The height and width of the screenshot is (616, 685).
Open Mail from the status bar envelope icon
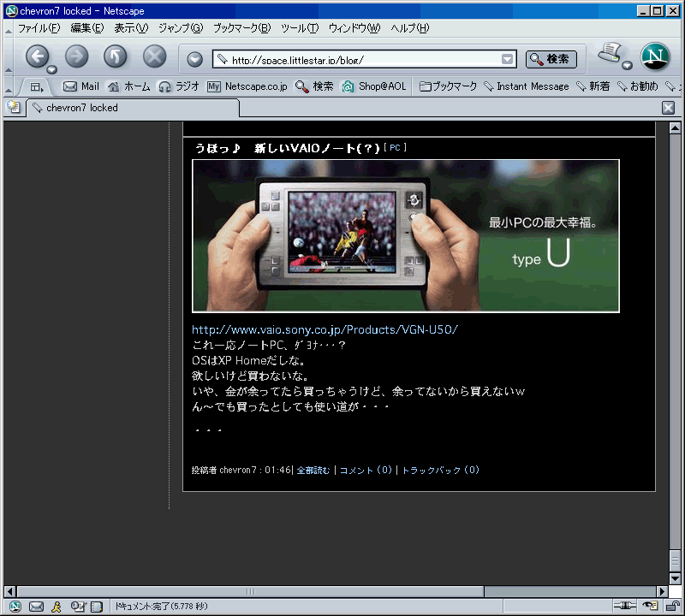(36, 607)
